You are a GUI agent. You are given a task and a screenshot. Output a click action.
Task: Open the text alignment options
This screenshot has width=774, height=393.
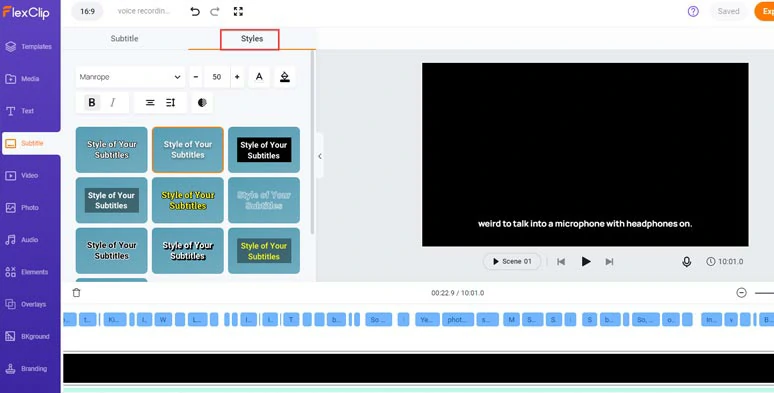coord(150,103)
